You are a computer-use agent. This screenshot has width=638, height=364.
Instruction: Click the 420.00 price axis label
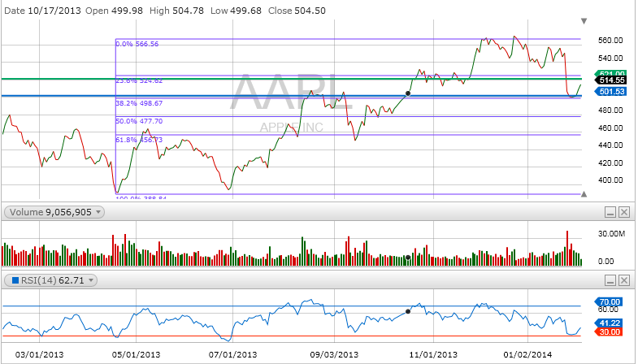click(610, 163)
